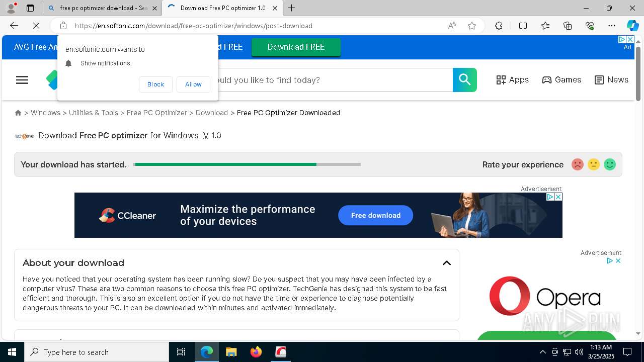Open the Windows notification center
Image resolution: width=644 pixels, height=362 pixels.
627,352
